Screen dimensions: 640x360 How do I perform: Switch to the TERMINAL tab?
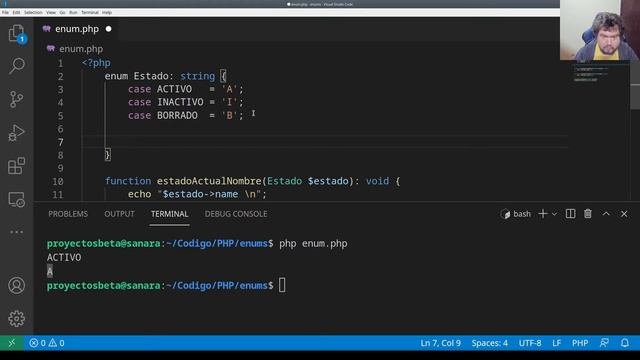pyautogui.click(x=169, y=214)
